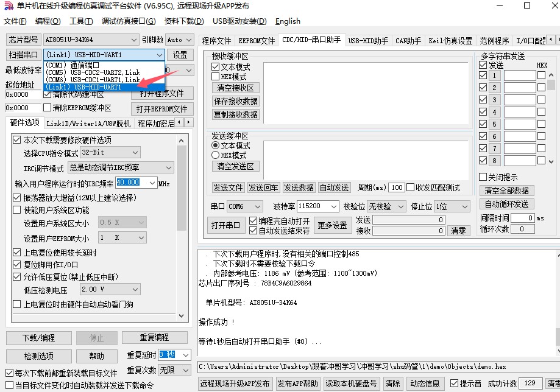Switch to EEPROM文件 tab
This screenshot has height=392, width=560.
257,41
